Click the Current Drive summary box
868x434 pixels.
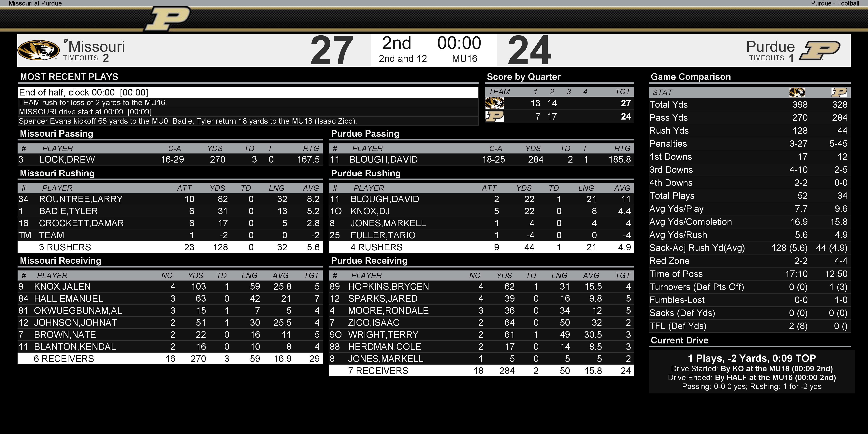pyautogui.click(x=752, y=372)
